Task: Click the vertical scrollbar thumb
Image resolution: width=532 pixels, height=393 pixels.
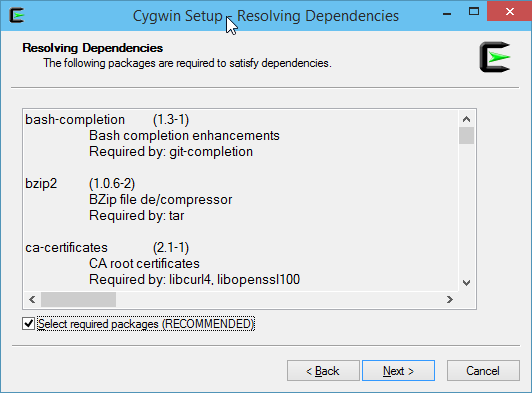Action: [467, 135]
